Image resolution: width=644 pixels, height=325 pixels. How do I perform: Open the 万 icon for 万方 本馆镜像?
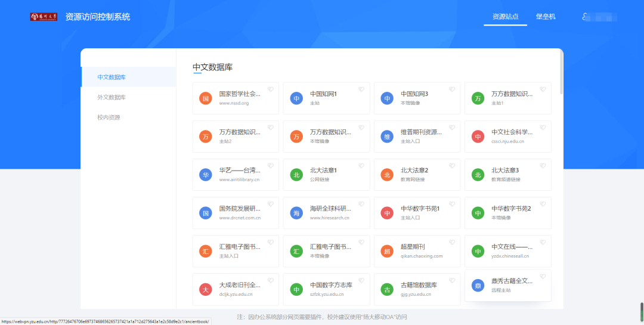(x=296, y=137)
